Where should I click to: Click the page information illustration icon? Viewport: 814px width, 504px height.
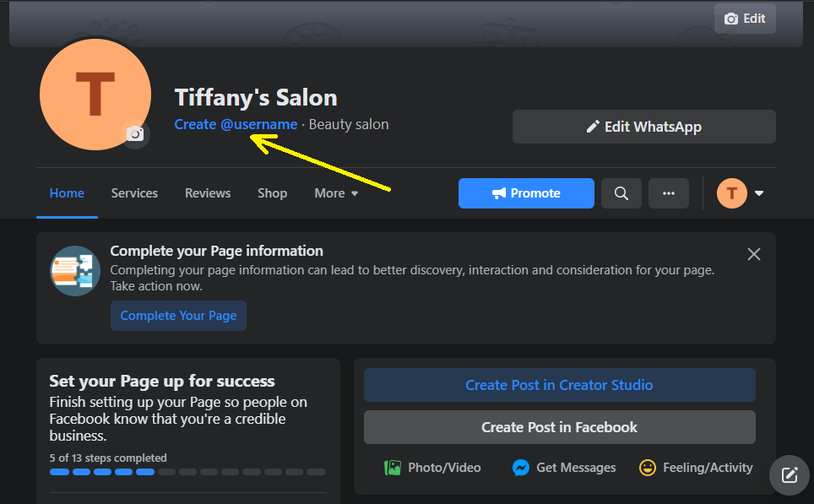pyautogui.click(x=75, y=271)
